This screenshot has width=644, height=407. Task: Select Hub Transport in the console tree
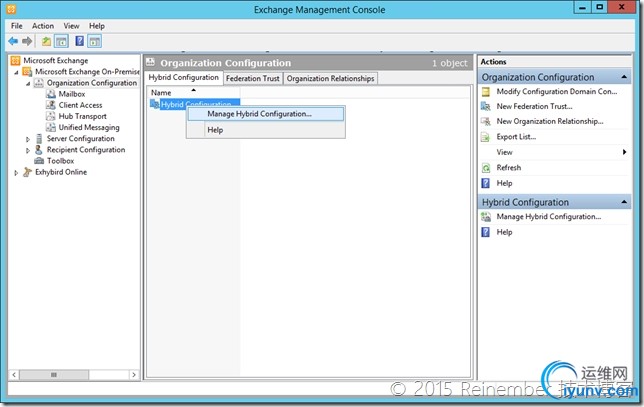82,116
